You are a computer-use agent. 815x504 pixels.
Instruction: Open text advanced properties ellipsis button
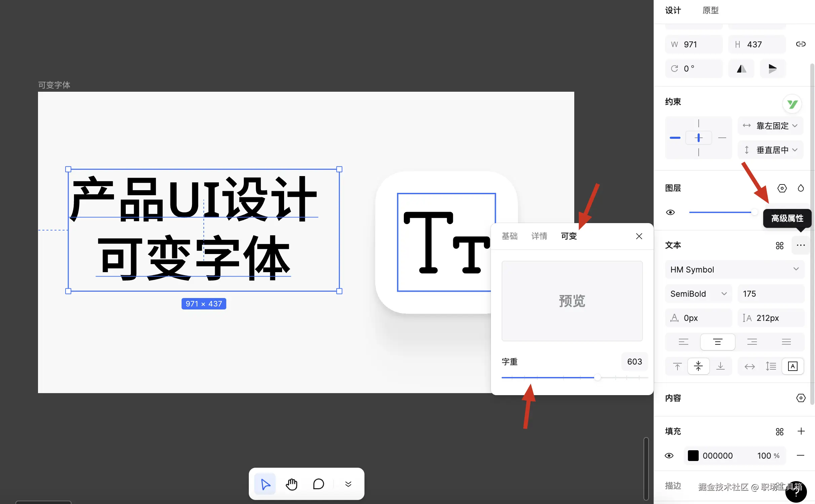801,245
